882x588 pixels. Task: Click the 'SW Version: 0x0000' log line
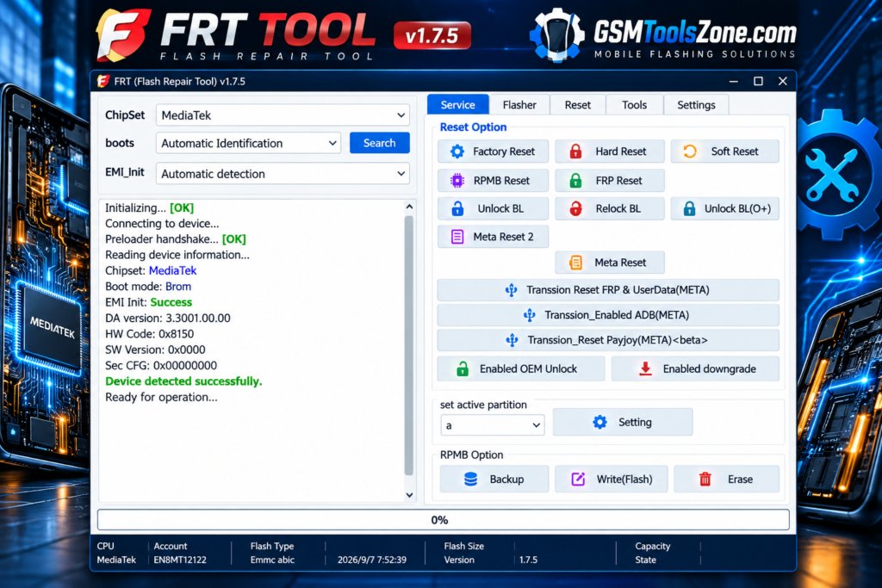[155, 350]
